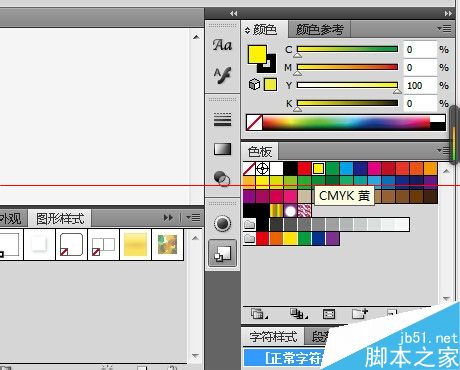Select the purple radial gradient swatch
Viewport: 460px width, 370px height.
tap(290, 210)
